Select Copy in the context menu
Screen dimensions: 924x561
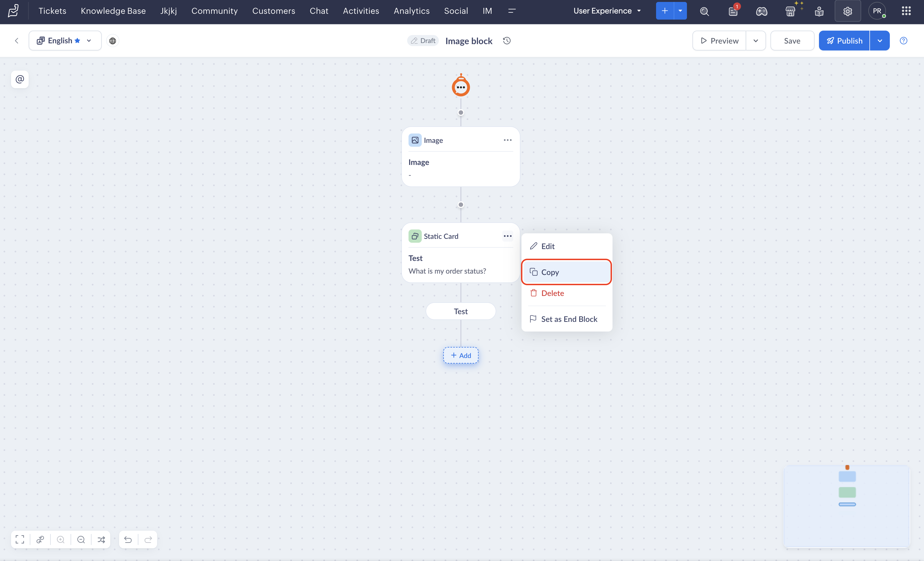click(x=566, y=272)
